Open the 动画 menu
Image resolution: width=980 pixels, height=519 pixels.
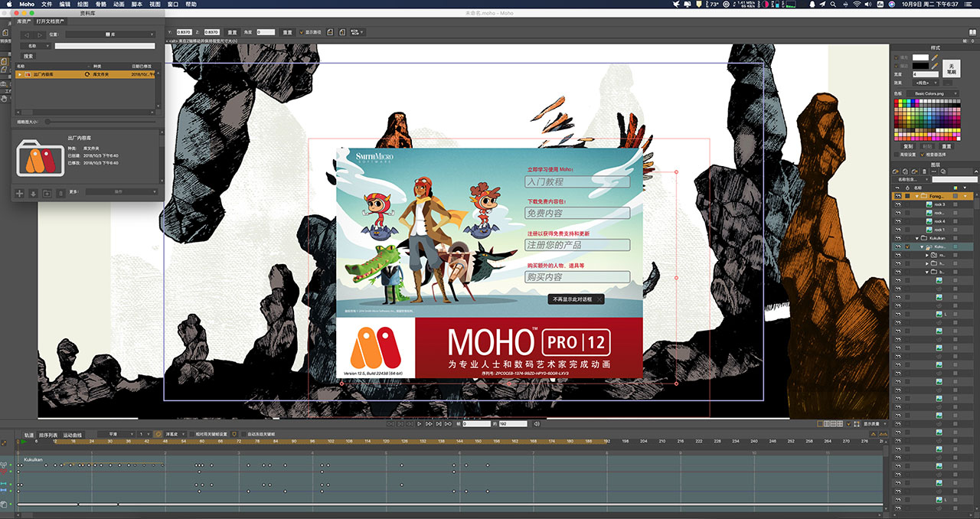click(119, 4)
